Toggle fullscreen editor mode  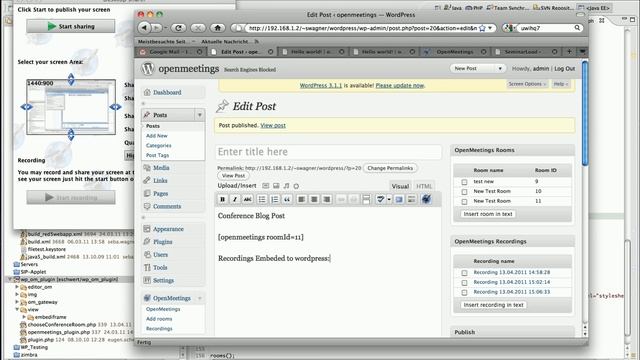click(x=399, y=199)
